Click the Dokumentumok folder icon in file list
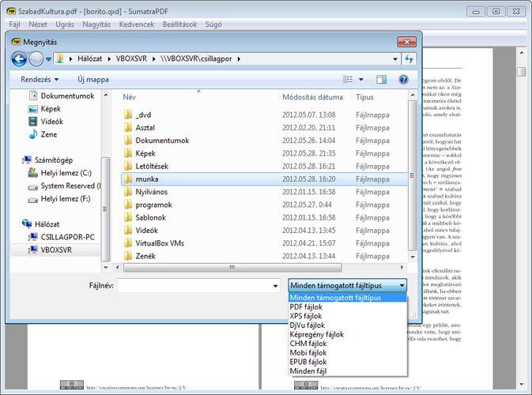Image resolution: width=532 pixels, height=395 pixels. [x=128, y=141]
